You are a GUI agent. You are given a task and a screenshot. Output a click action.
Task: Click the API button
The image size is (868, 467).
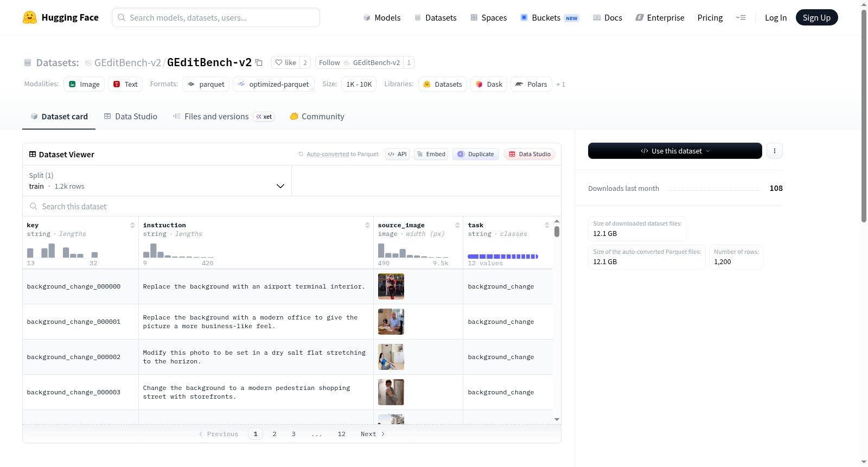398,154
